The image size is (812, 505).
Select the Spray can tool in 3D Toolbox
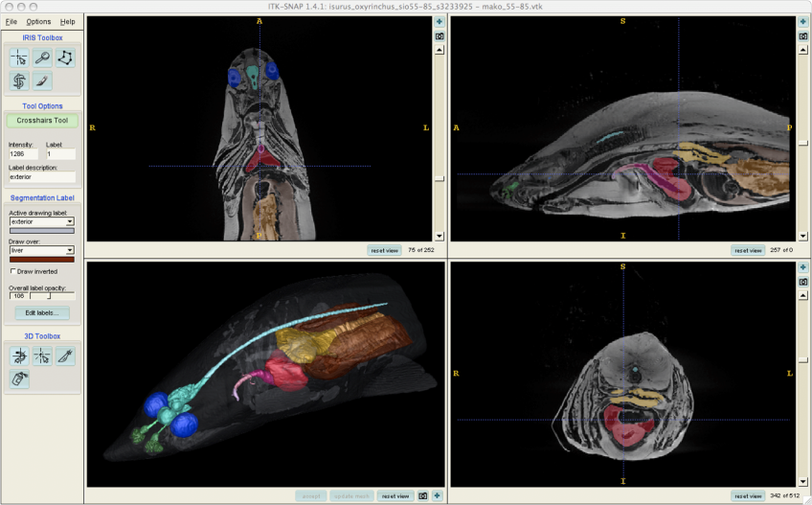(19, 379)
